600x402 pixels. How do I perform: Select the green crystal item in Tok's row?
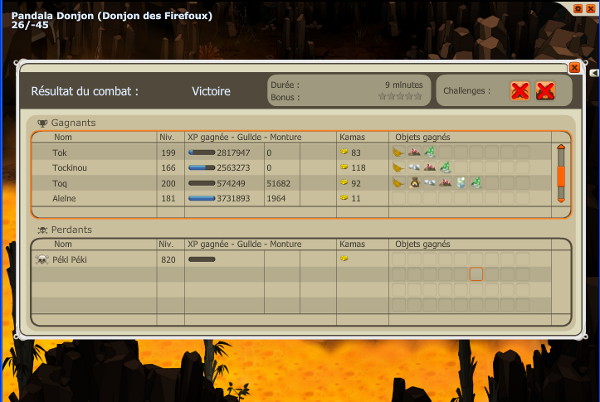(430, 153)
